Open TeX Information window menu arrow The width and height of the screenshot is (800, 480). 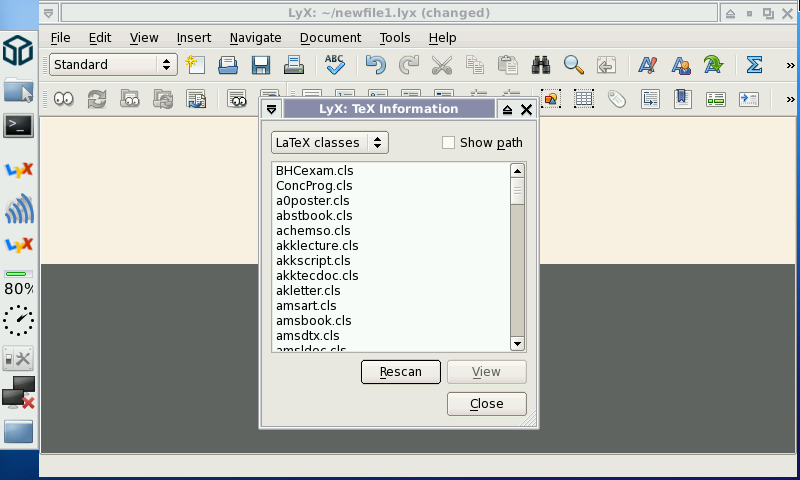pos(271,109)
